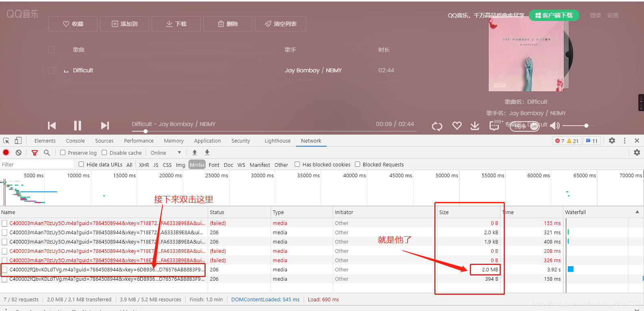Seek in the song progress bar
The width and height of the screenshot is (644, 311).
tap(274, 131)
